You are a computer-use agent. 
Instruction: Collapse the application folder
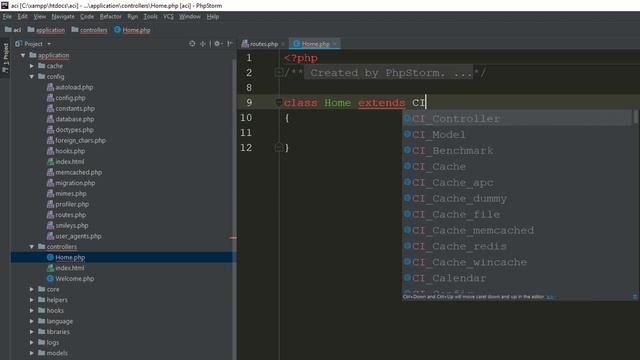pyautogui.click(x=23, y=55)
